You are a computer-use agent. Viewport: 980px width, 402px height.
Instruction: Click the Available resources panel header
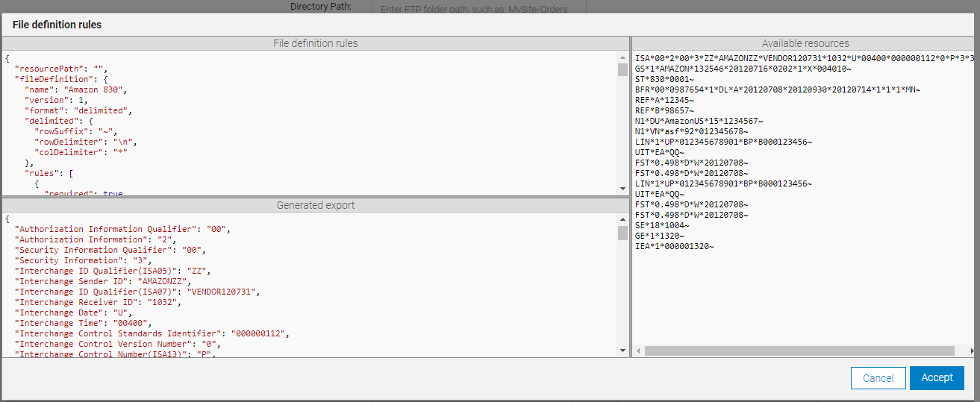pos(805,43)
